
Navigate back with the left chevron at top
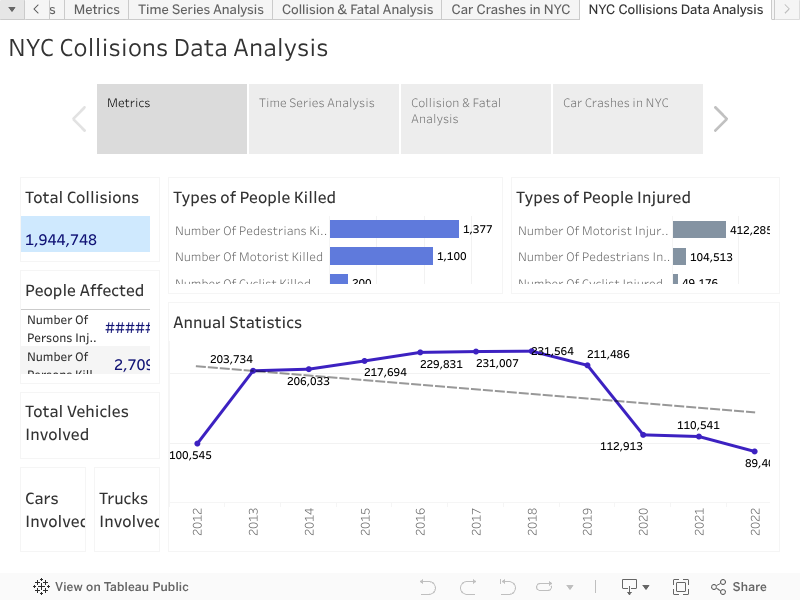pos(36,9)
